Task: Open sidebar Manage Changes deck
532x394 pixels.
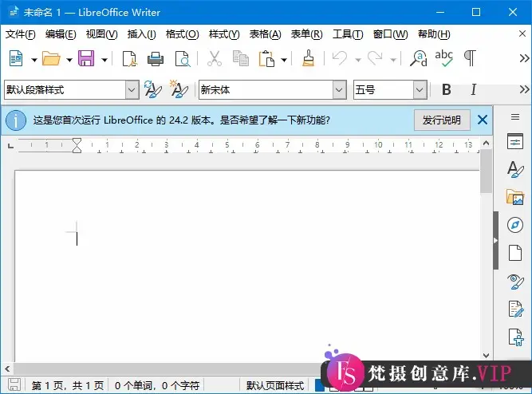Action: tap(516, 309)
